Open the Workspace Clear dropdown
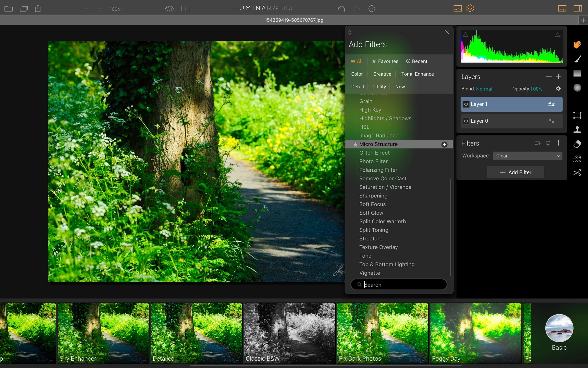Viewport: 588px width, 368px height. click(x=527, y=156)
